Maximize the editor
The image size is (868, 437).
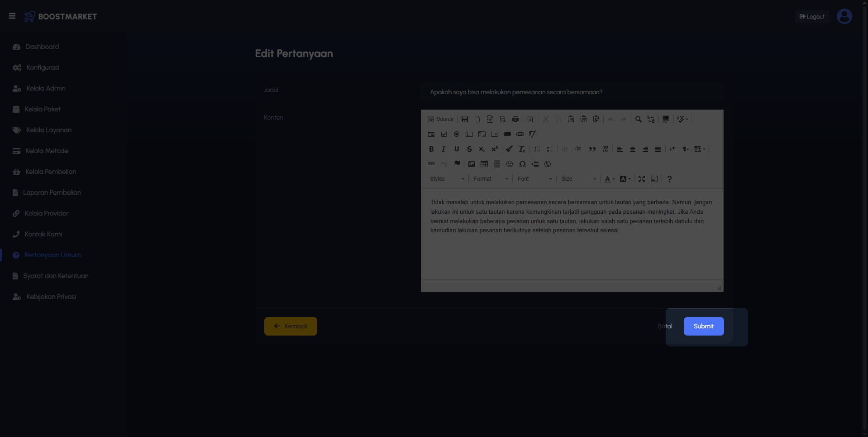point(642,179)
